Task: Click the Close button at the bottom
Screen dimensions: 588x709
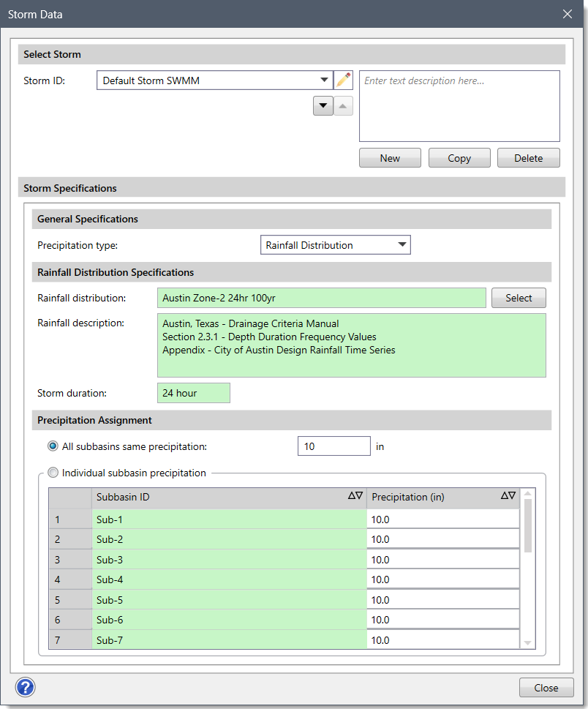Action: [x=546, y=687]
